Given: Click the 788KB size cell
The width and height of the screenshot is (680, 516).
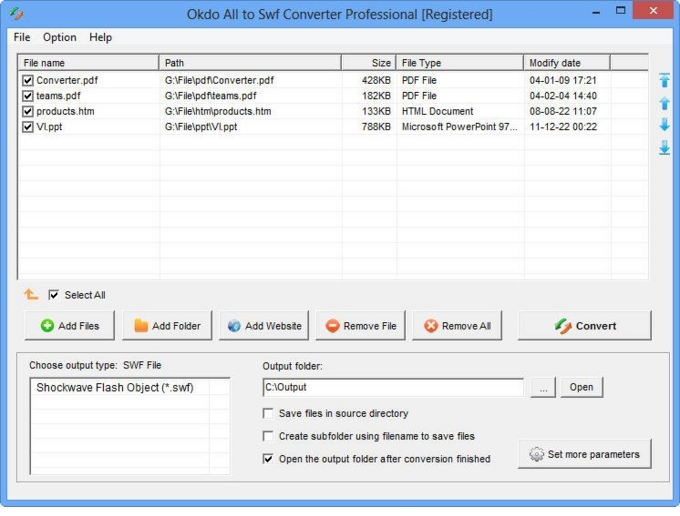Looking at the screenshot, I should (x=376, y=127).
